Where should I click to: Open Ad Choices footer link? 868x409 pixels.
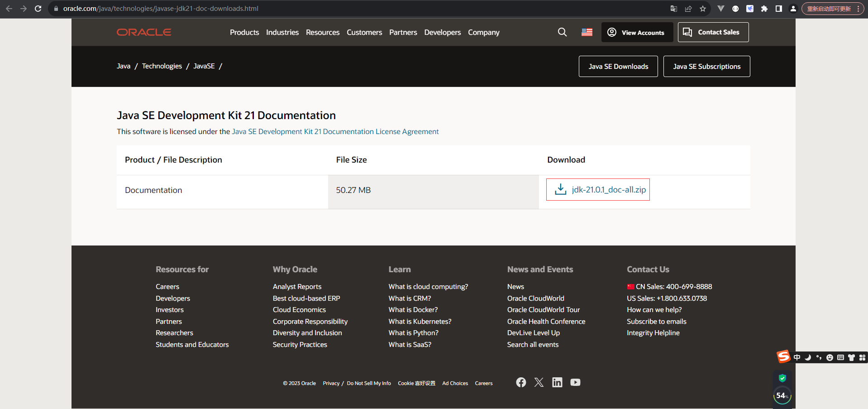pos(455,383)
